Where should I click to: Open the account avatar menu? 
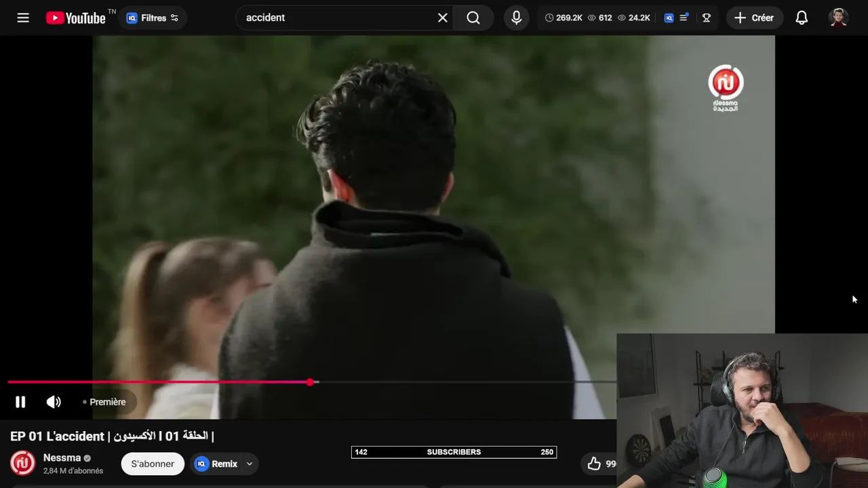tap(839, 18)
